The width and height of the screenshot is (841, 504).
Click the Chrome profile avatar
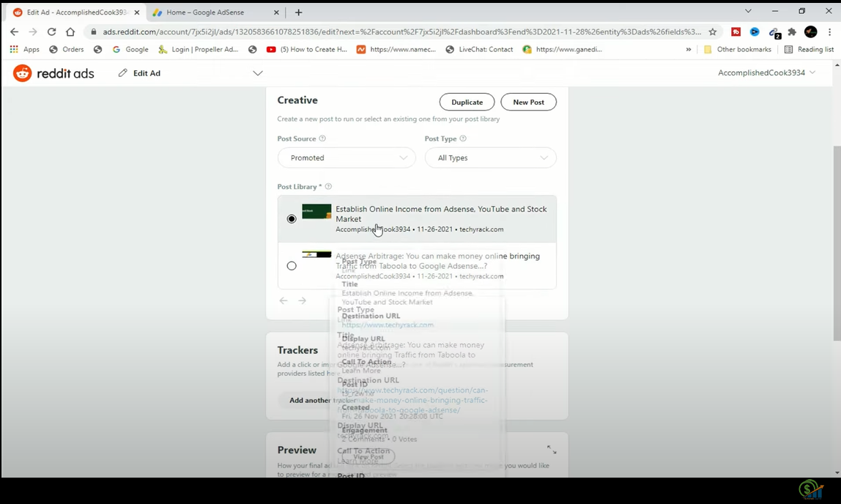click(x=810, y=32)
